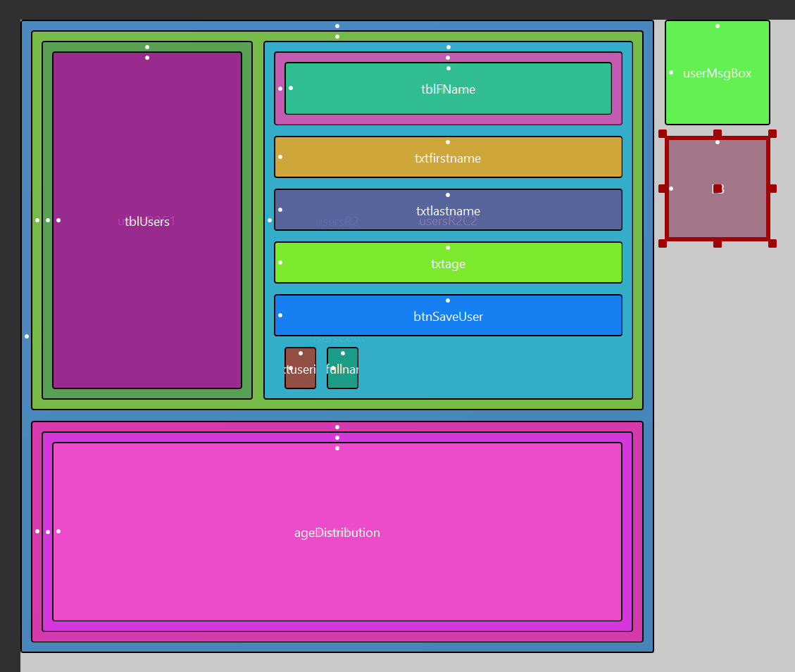Image resolution: width=795 pixels, height=672 pixels.
Task: Click bottom-right resize handle of the selected red box
Action: pyautogui.click(x=772, y=243)
